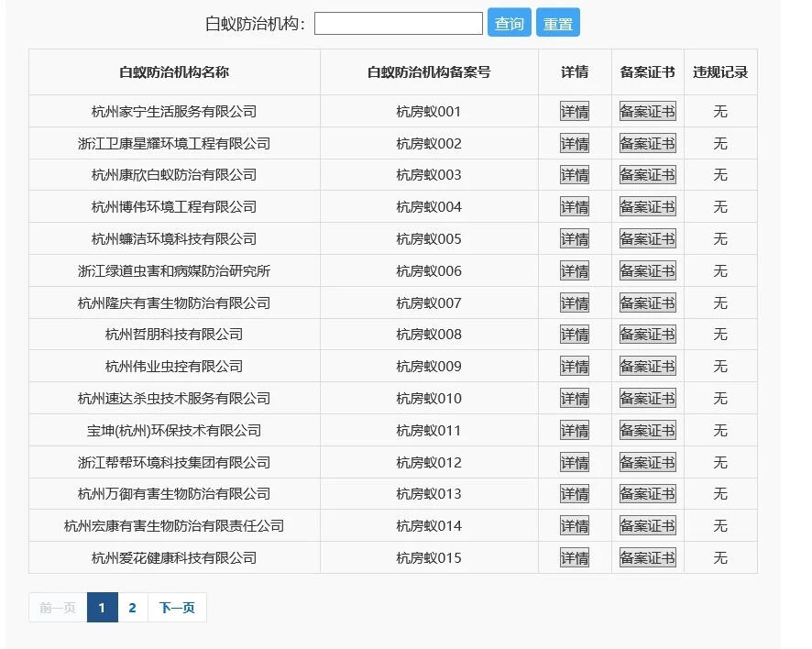Open 详情 for 杭州伟业虫控有限公司
812x649 pixels.
(x=575, y=367)
